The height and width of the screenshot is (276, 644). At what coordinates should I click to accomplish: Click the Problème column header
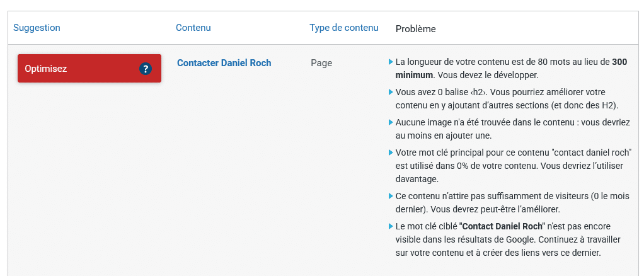pos(415,29)
